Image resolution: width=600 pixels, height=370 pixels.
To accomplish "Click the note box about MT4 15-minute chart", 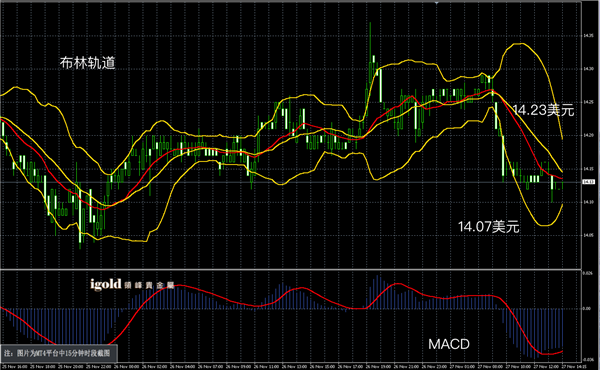I will click(59, 353).
